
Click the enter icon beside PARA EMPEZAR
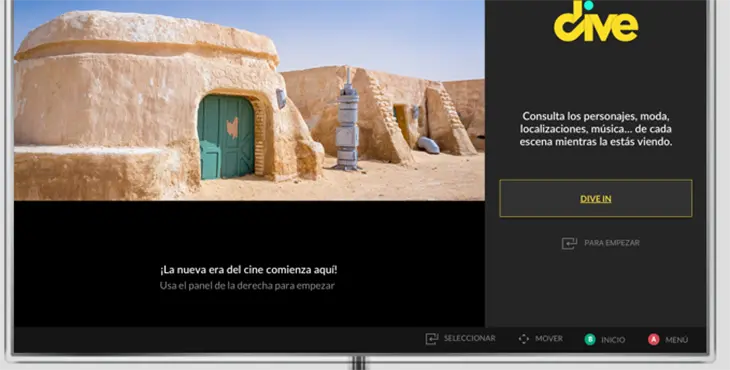[569, 243]
